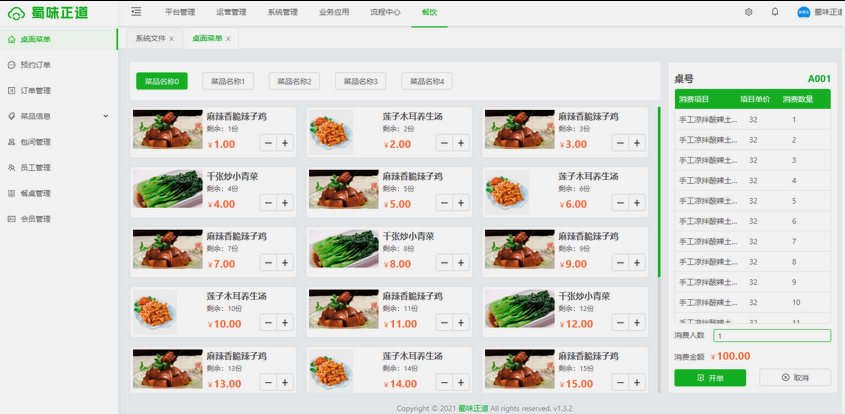Select category 菜品名称3
The height and width of the screenshot is (414, 845).
point(361,81)
